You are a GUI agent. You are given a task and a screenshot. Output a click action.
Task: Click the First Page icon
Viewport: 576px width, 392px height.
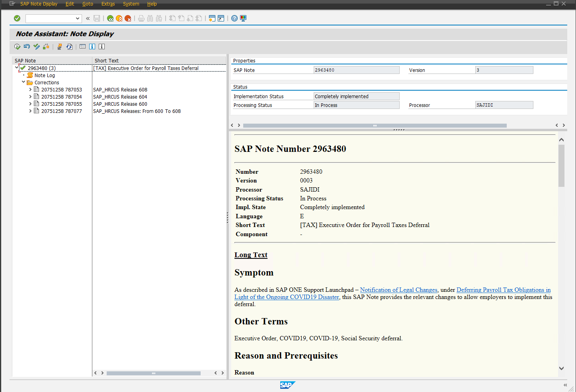[x=172, y=18]
